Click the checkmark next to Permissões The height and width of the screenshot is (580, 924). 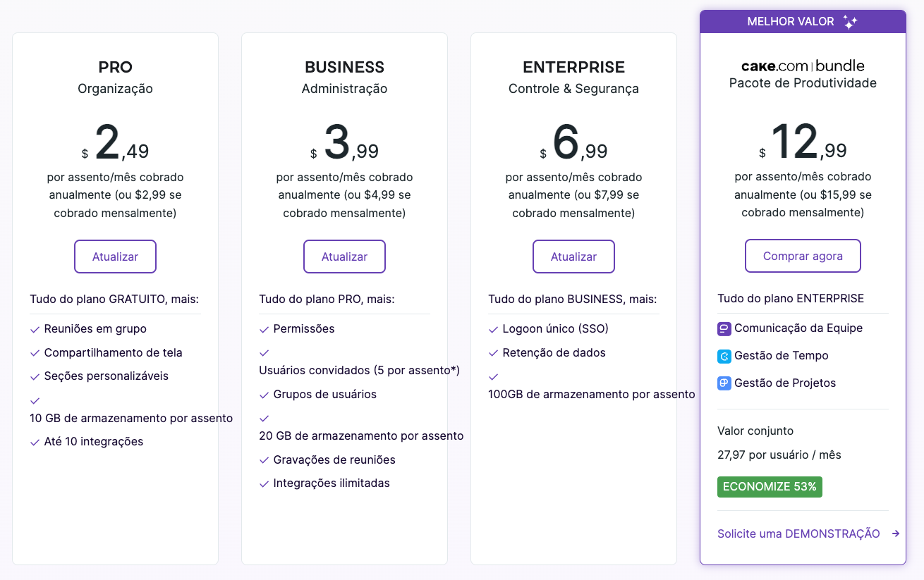(x=264, y=329)
